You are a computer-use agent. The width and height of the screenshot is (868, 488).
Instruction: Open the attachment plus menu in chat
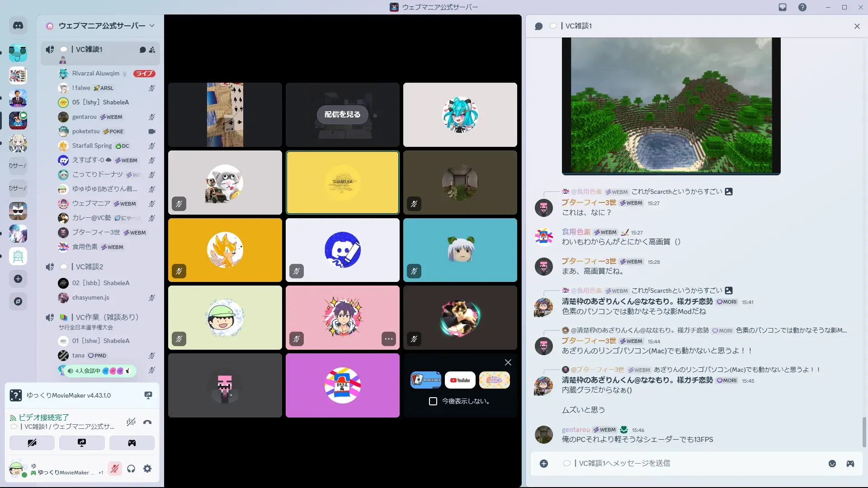click(544, 464)
